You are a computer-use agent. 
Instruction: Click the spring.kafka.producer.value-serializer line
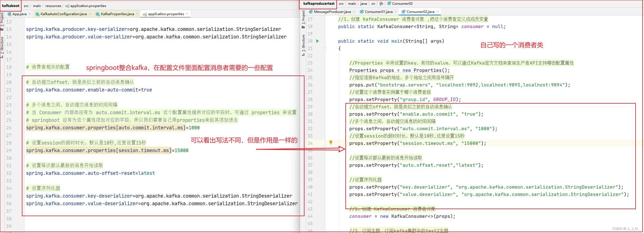tap(156, 37)
